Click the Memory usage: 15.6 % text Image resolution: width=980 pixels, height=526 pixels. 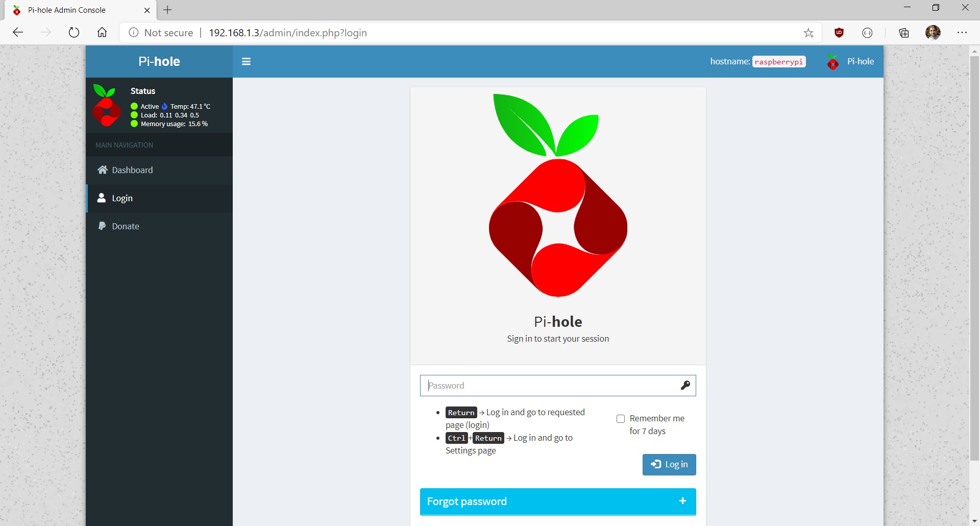(174, 124)
